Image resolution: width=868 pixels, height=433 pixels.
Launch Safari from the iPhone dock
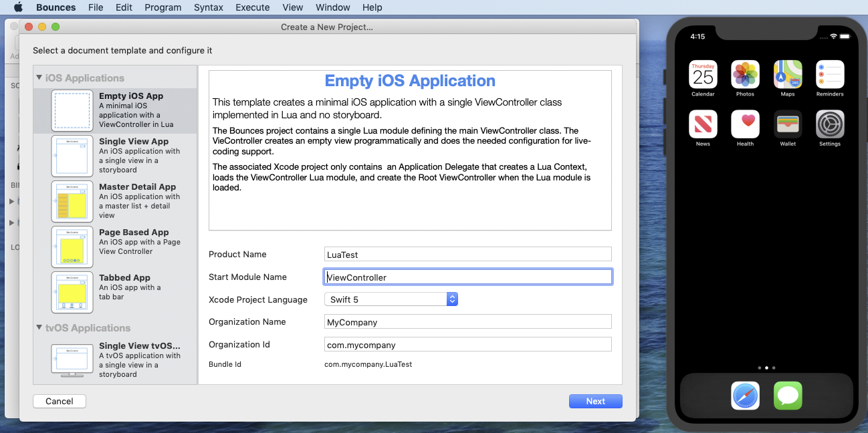(745, 396)
